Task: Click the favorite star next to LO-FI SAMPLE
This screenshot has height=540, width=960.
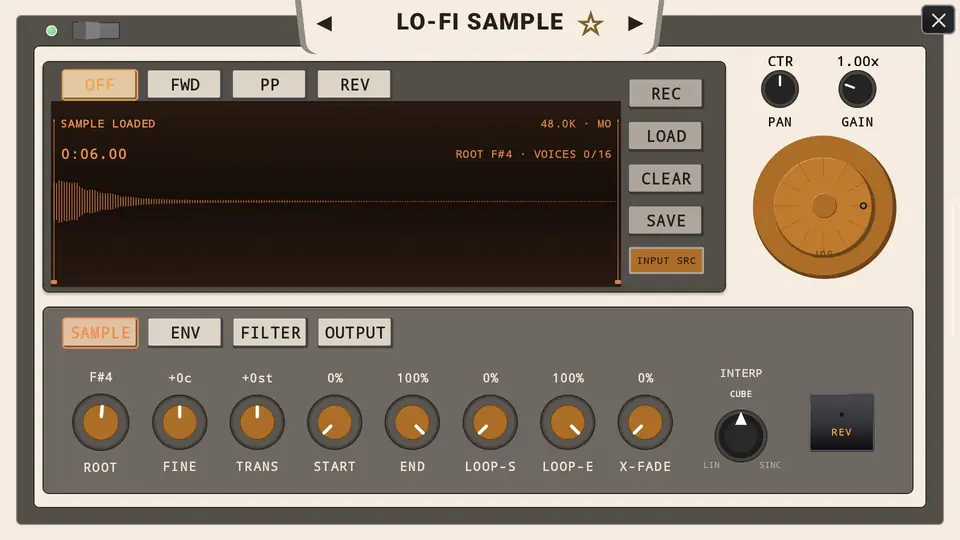Action: pyautogui.click(x=590, y=24)
